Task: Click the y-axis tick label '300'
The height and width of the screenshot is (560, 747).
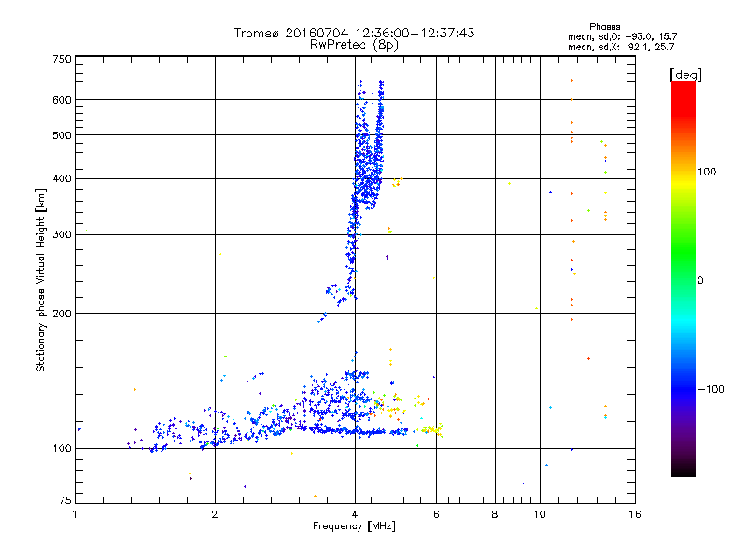Action: (x=62, y=235)
